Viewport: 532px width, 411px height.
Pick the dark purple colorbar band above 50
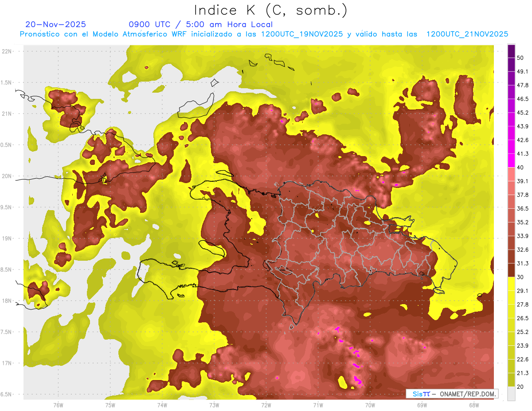pos(511,51)
